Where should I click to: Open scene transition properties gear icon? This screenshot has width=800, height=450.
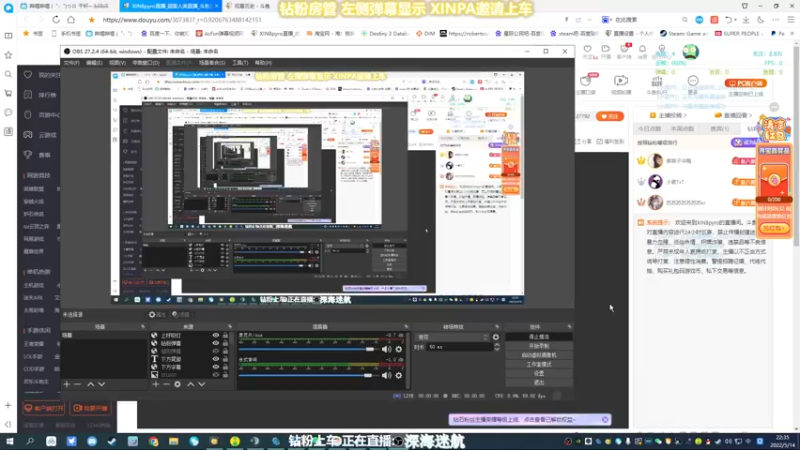pyautogui.click(x=495, y=337)
